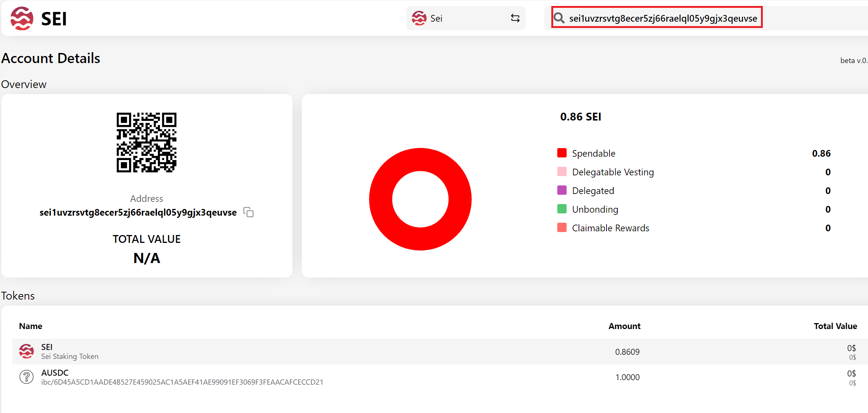Click the Overview section heading

tap(24, 84)
